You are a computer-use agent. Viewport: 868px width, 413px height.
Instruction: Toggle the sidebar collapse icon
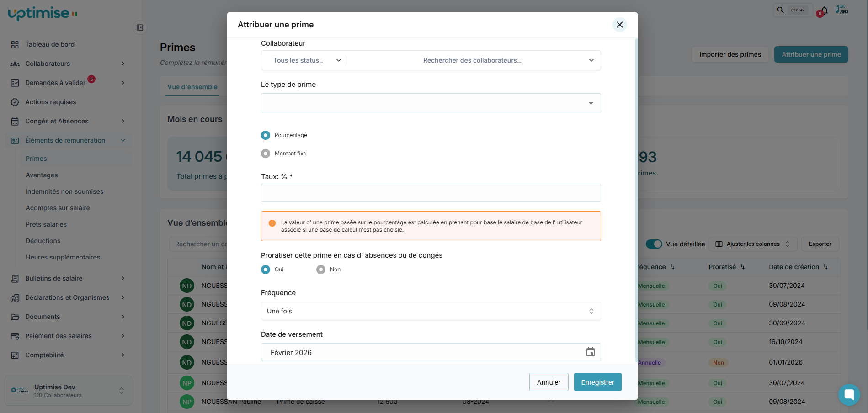[x=140, y=27]
